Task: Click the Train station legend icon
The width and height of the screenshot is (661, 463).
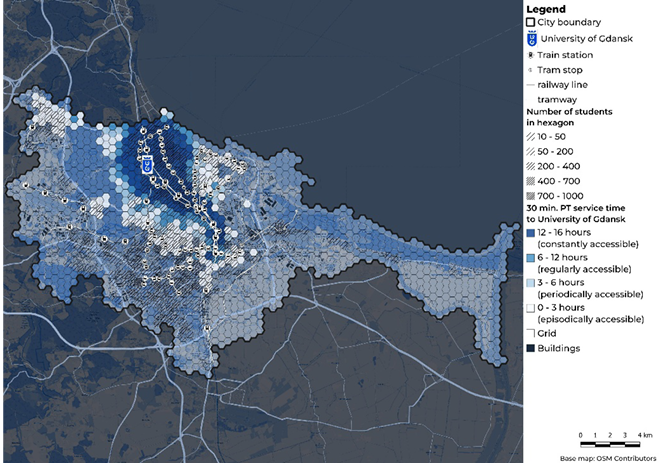Action: 531,55
